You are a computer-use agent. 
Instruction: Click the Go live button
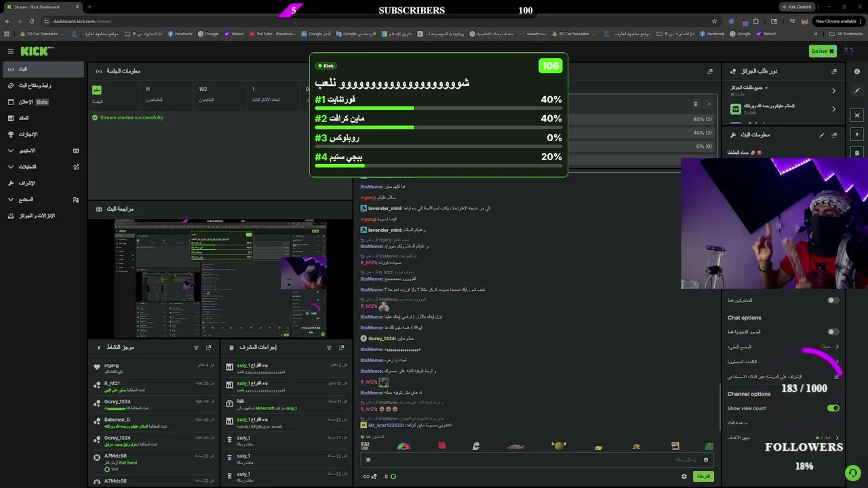click(x=823, y=51)
